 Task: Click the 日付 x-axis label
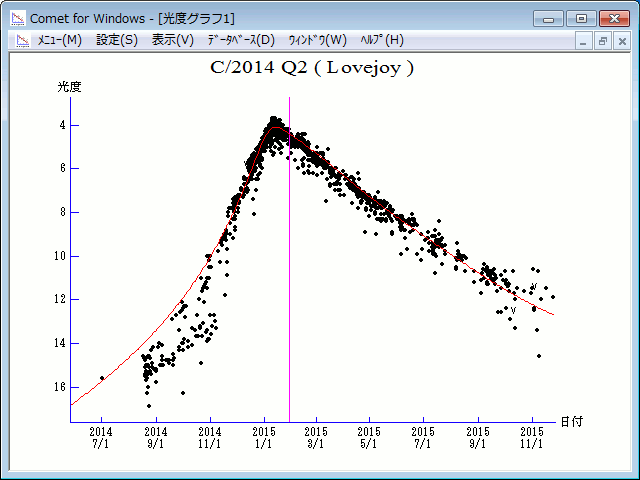pos(572,421)
